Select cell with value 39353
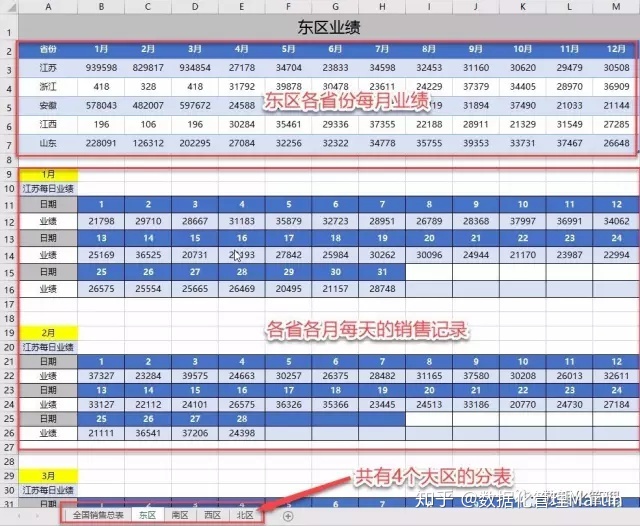The width and height of the screenshot is (640, 526). pyautogui.click(x=476, y=143)
